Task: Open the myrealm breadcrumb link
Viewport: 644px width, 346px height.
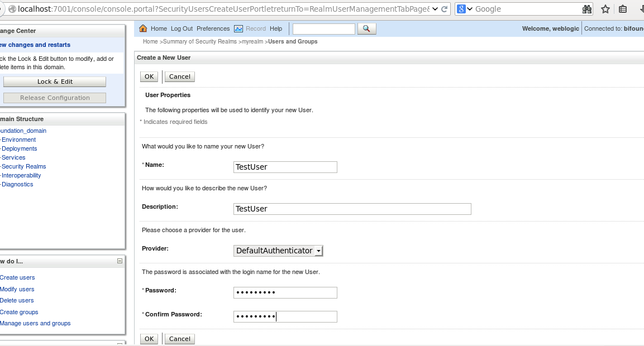Action: pyautogui.click(x=252, y=41)
